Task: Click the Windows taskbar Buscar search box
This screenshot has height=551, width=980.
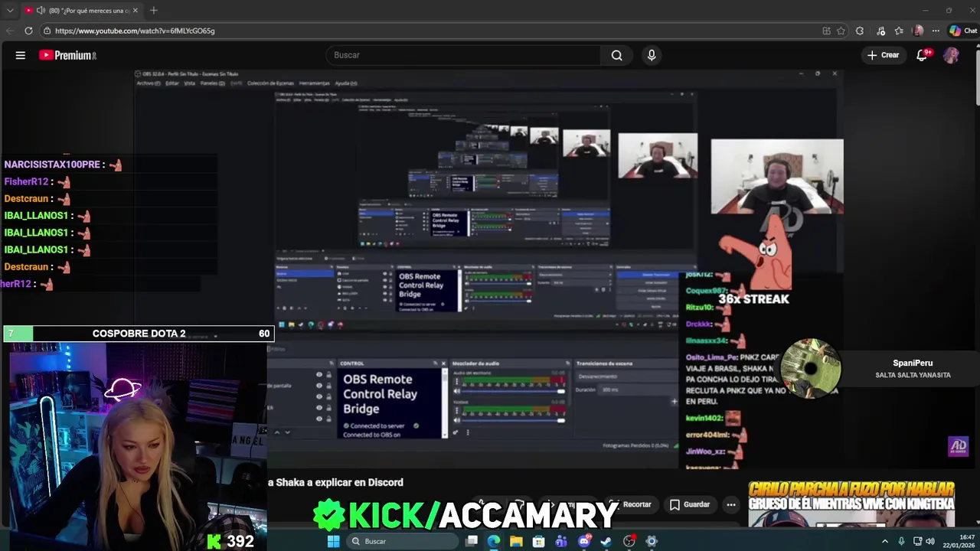Action: pos(401,541)
